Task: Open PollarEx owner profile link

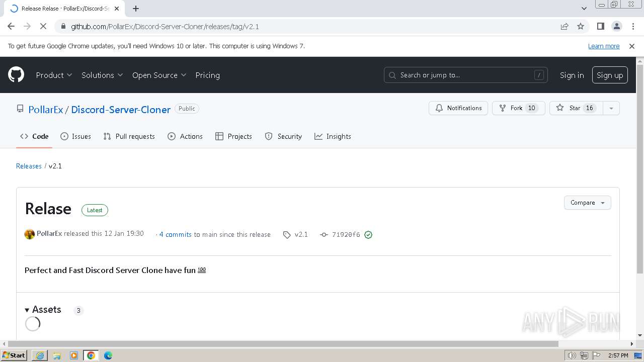Action: 46,109
